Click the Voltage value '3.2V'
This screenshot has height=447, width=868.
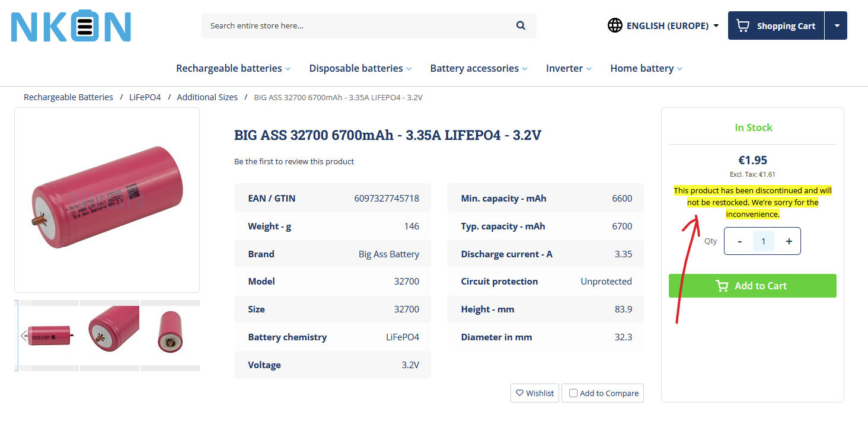[410, 365]
